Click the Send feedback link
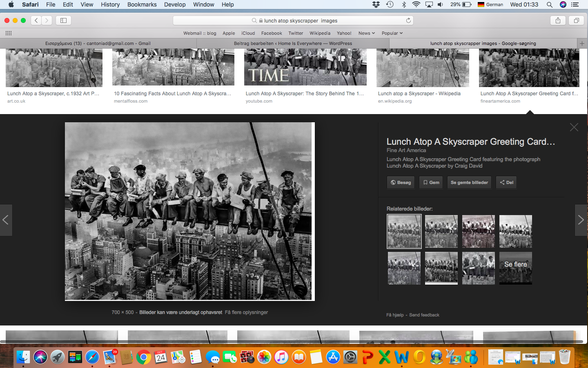 tap(424, 315)
